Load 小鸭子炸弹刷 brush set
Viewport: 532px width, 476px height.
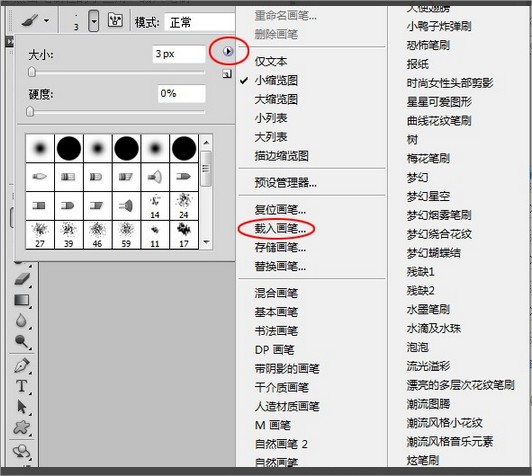tap(439, 26)
